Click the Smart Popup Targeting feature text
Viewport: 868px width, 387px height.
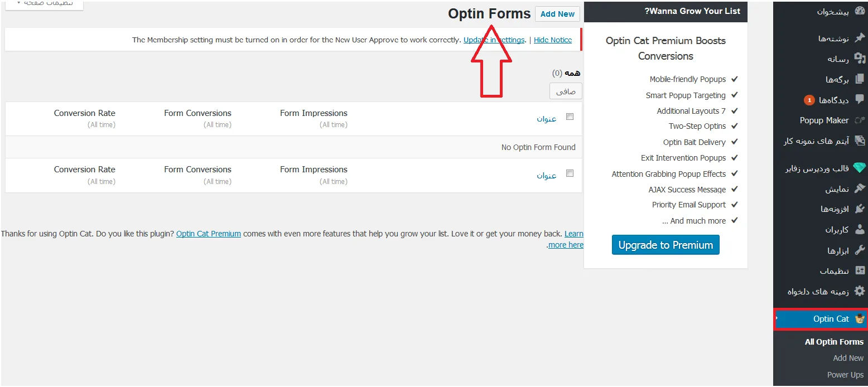[686, 95]
